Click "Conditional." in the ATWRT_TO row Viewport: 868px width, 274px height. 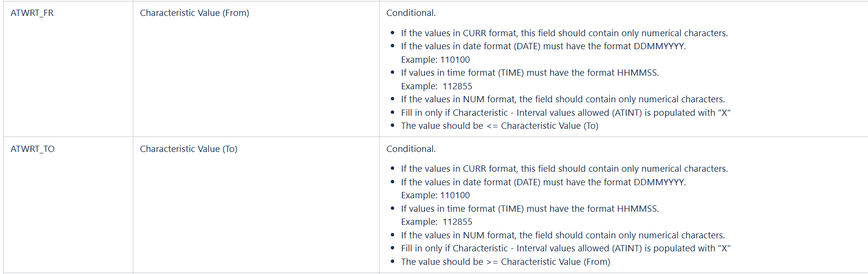(x=411, y=149)
